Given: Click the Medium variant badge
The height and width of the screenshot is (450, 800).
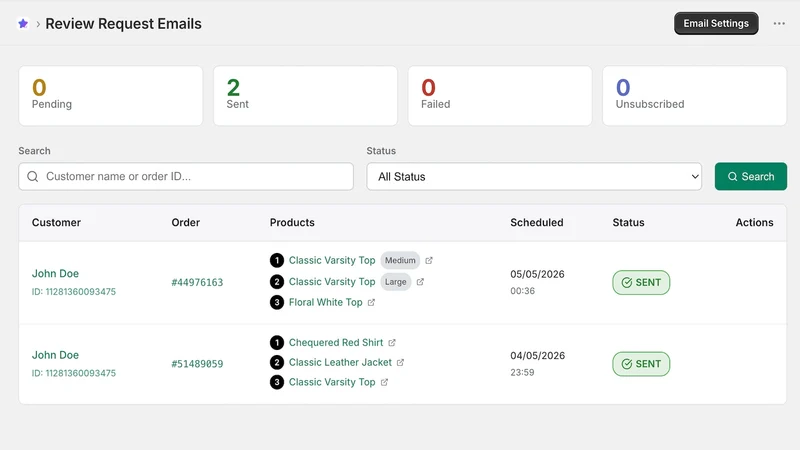Looking at the screenshot, I should click(400, 260).
